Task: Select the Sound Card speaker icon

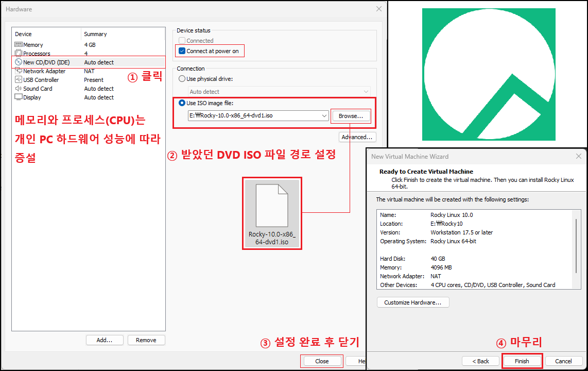Action: (19, 89)
